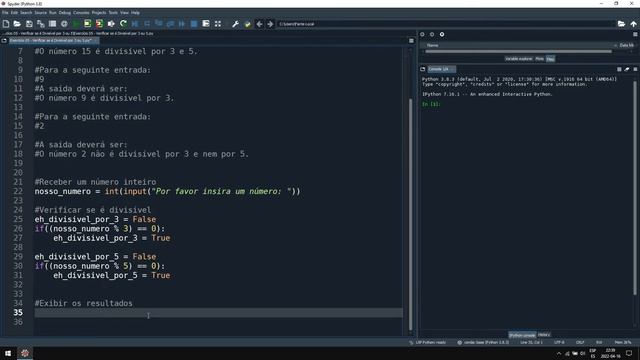Open a file with the folder icon

[x=17, y=24]
